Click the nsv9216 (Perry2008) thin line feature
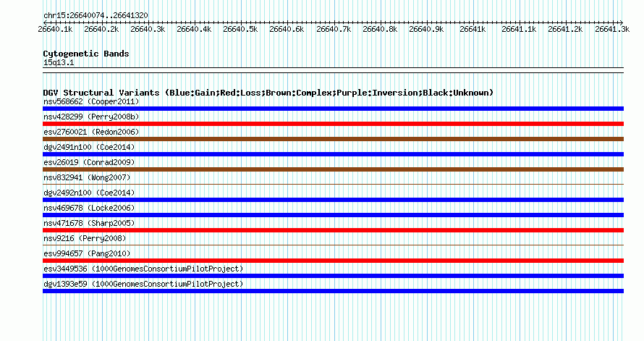 [333, 245]
